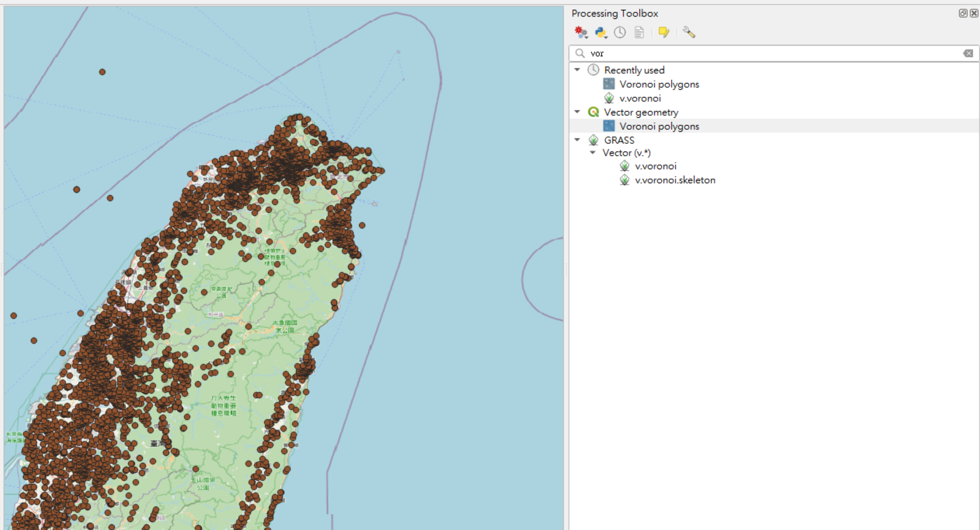Float the Processing Toolbox panel
The height and width of the screenshot is (530, 980).
point(963,13)
